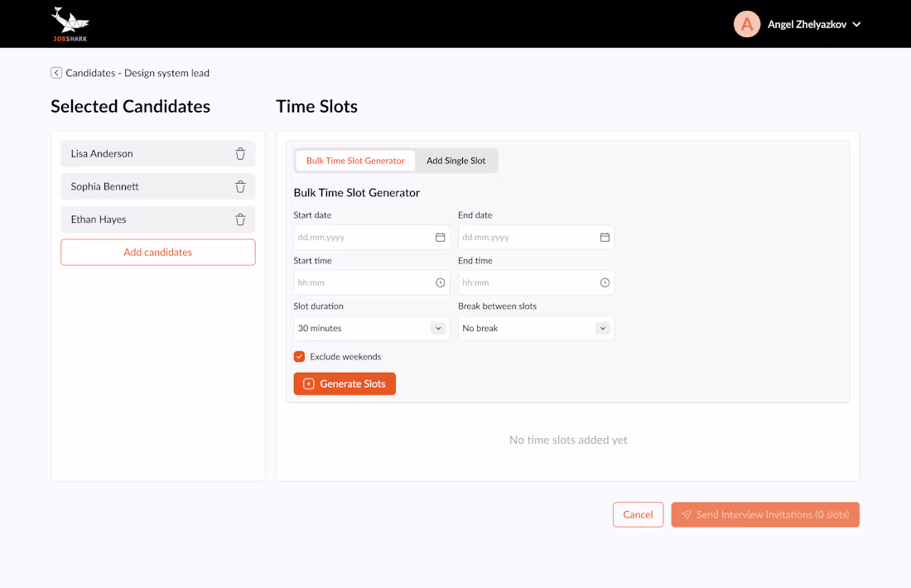Open the End date calendar picker

pos(605,238)
